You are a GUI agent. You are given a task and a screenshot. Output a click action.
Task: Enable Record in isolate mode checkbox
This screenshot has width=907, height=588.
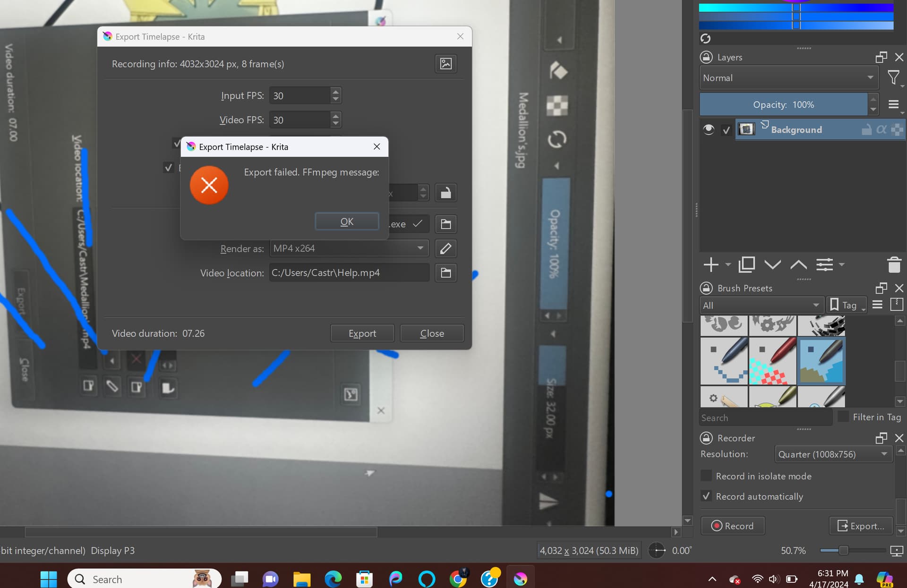(x=706, y=476)
